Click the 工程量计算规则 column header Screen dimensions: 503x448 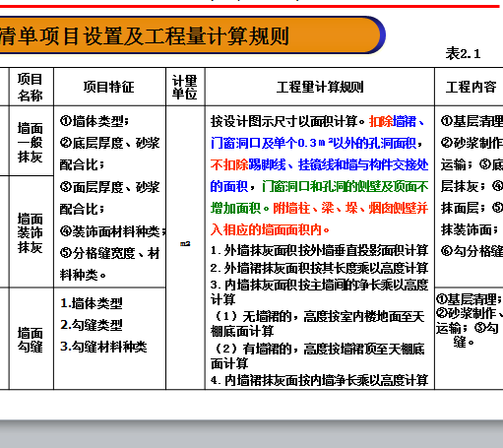[320, 87]
